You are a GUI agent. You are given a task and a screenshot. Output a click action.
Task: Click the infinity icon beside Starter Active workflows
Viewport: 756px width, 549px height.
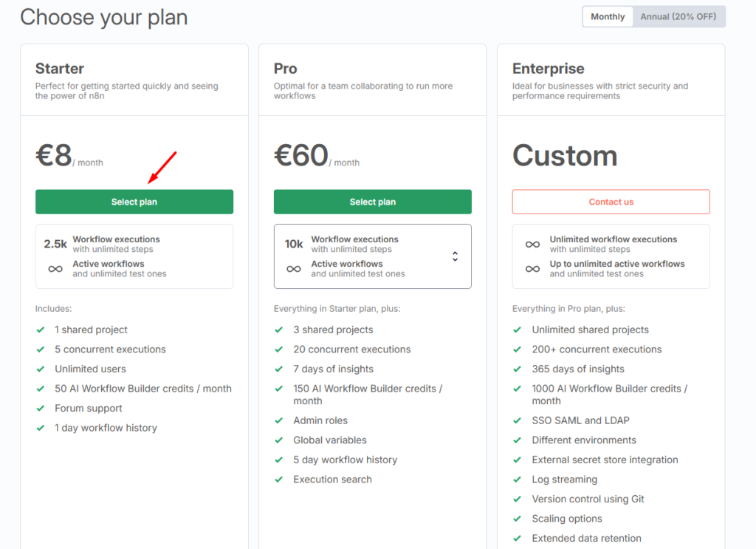click(x=55, y=269)
